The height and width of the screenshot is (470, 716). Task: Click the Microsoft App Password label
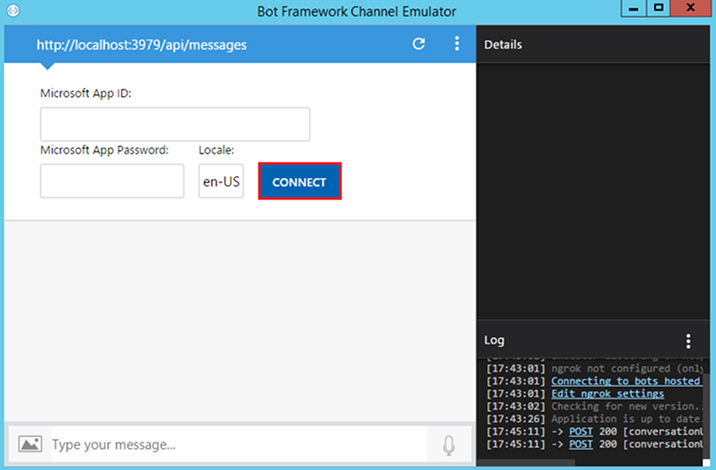point(105,150)
